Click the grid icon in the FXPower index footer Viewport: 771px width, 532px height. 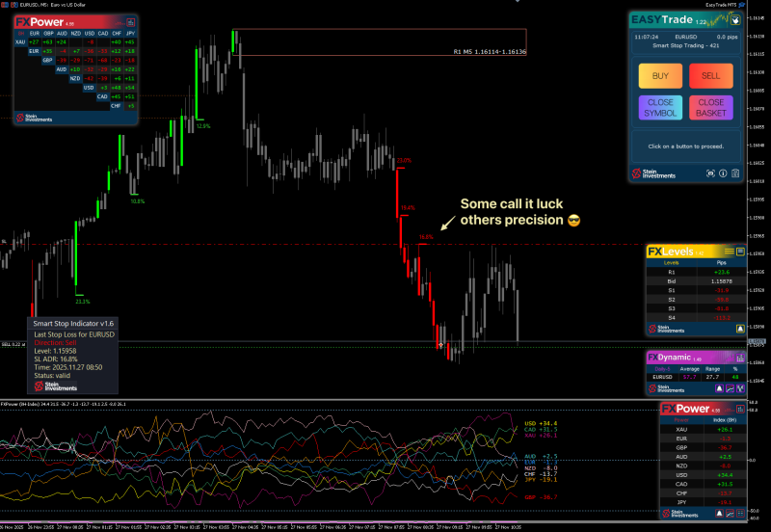740,514
